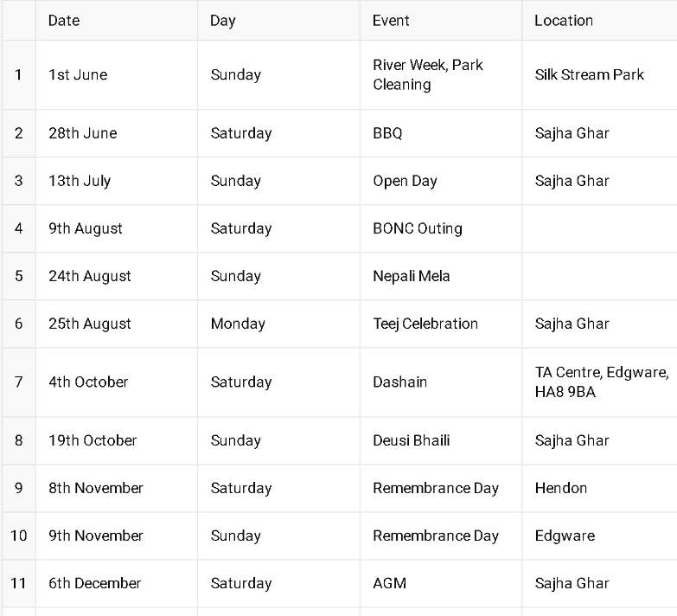Image resolution: width=677 pixels, height=616 pixels.
Task: Select the River Week, Park Cleaning cell
Action: pyautogui.click(x=441, y=74)
